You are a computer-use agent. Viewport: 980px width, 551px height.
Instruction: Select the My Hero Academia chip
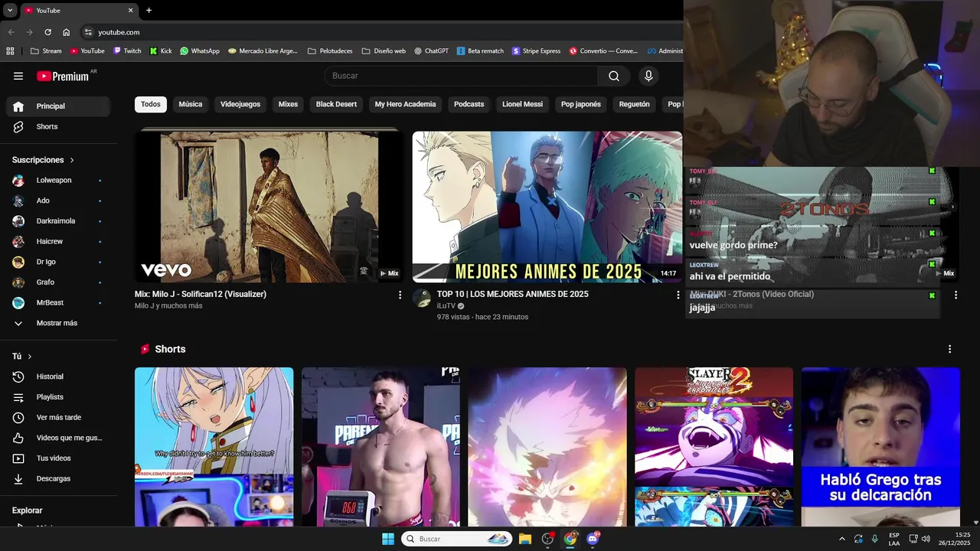click(405, 104)
